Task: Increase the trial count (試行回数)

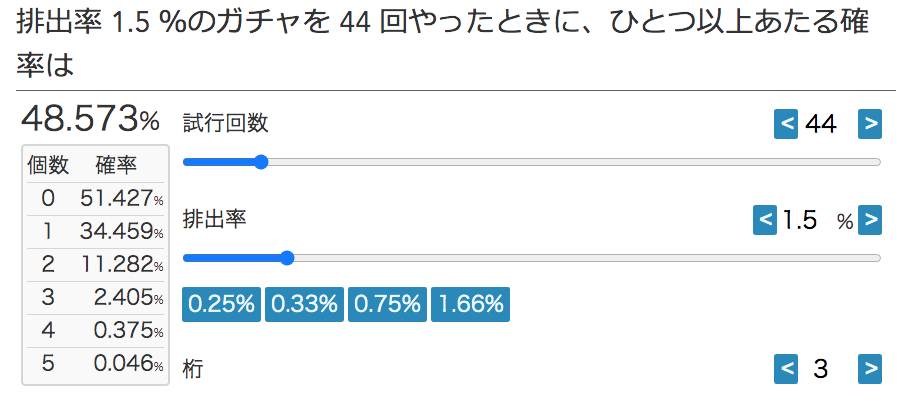Action: coord(870,124)
